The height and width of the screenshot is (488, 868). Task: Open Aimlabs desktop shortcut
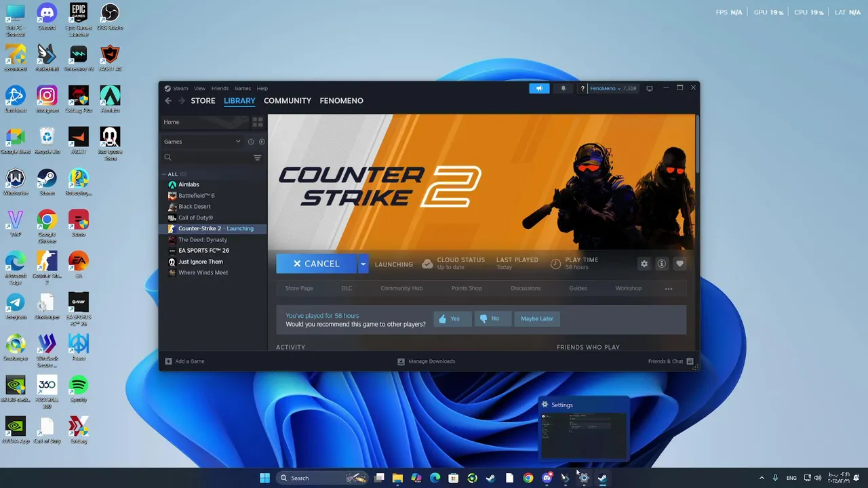tap(110, 99)
